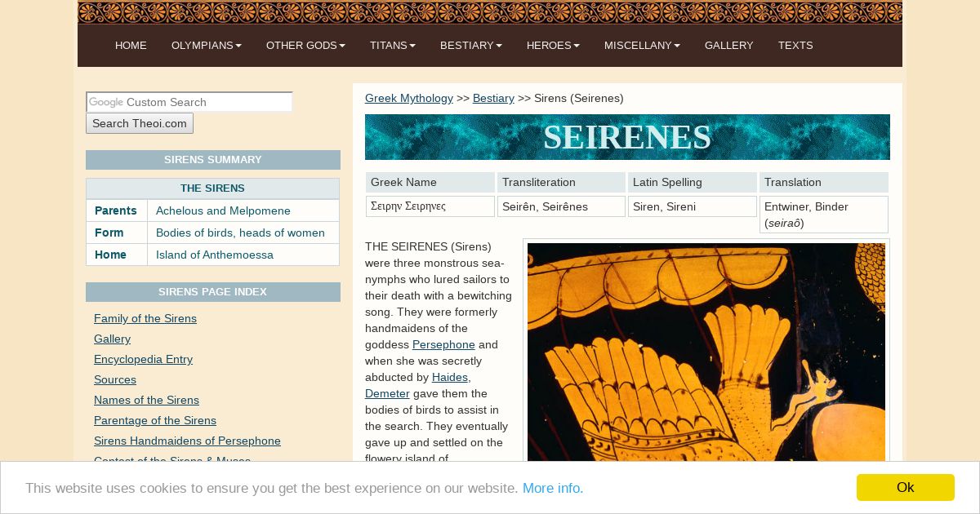This screenshot has width=980, height=514.
Task: Open the HOME navigation item
Action: tap(131, 46)
